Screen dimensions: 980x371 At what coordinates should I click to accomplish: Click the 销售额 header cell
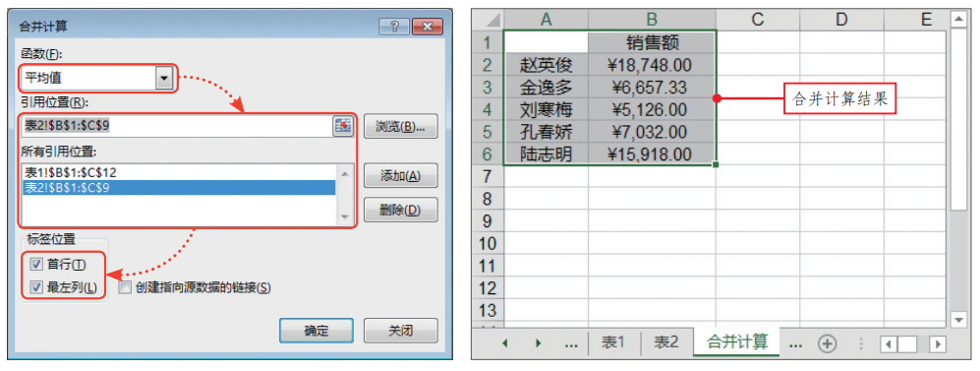tap(652, 42)
